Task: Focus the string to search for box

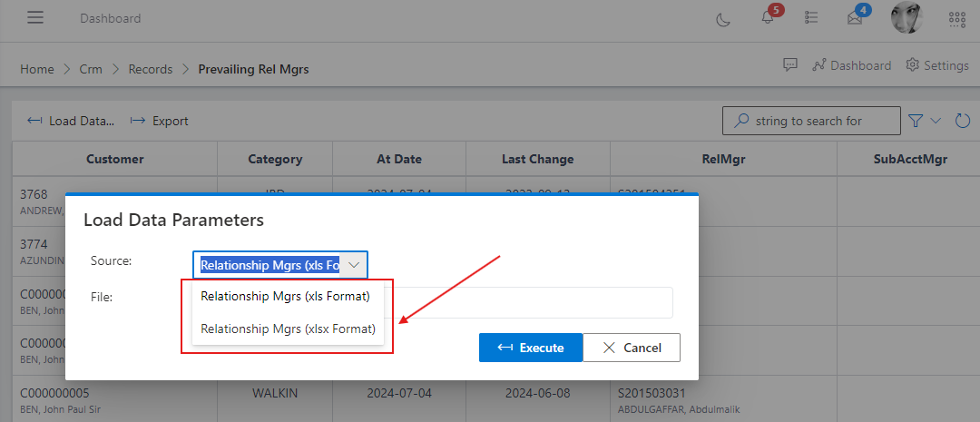Action: 810,121
